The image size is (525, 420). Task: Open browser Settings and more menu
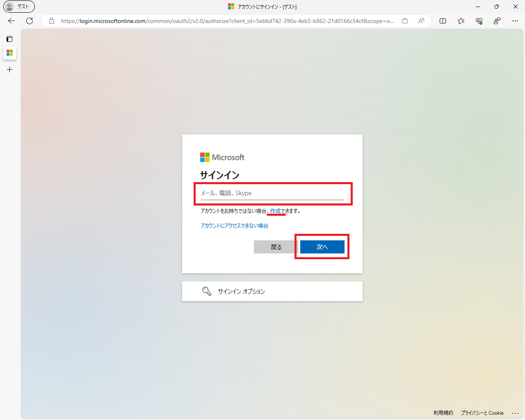click(x=515, y=21)
